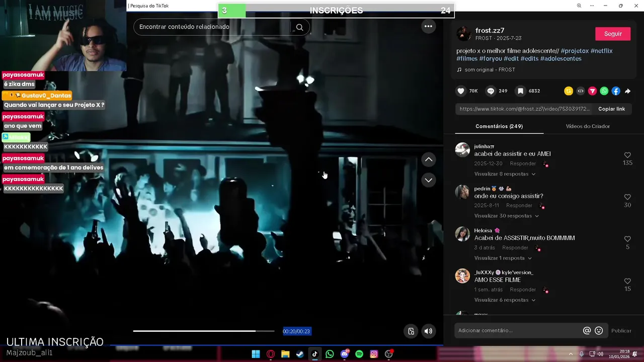644x362 pixels.
Task: Open title bar three-dot window menu
Action: [x=592, y=6]
